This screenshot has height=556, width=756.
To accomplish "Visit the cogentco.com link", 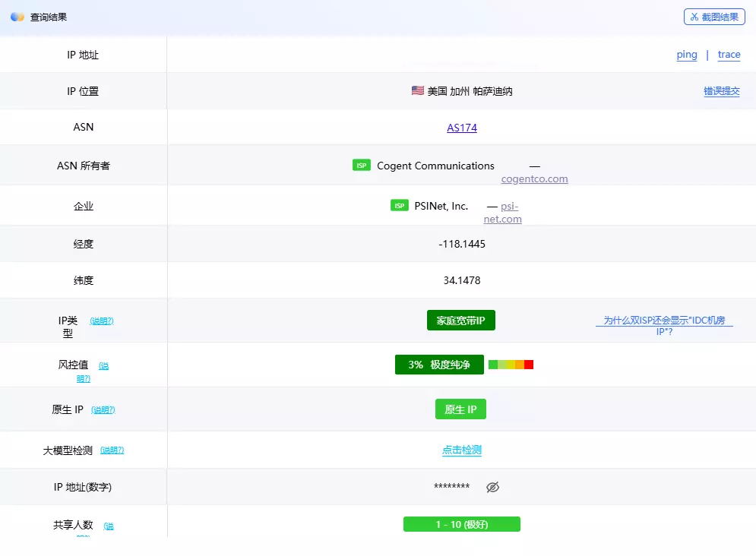I will pyautogui.click(x=534, y=179).
